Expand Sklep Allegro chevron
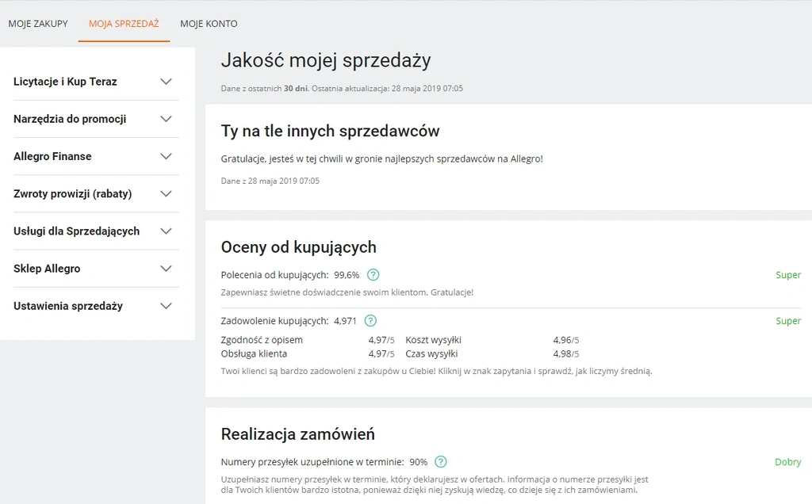The height and width of the screenshot is (504, 812). coord(166,269)
